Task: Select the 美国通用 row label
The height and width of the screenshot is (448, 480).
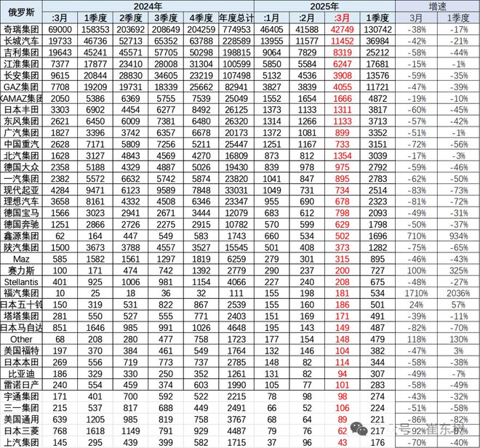Action: click(21, 420)
